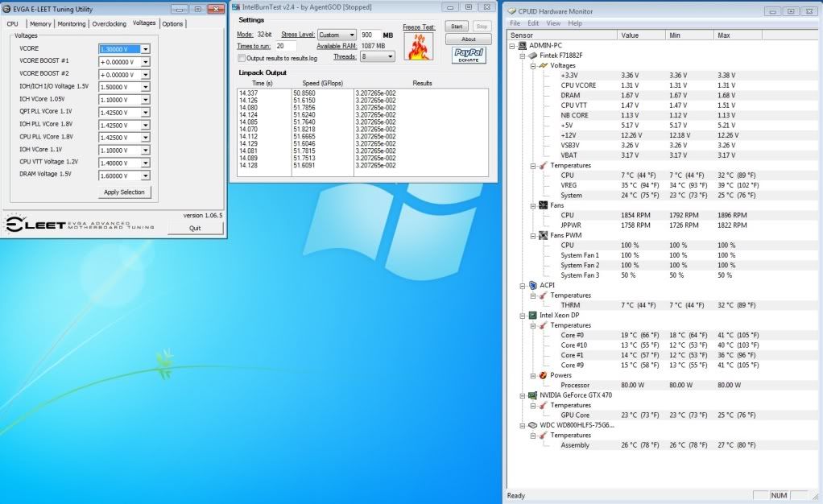Click the Fans icon in Hardware Monitor
The width and height of the screenshot is (823, 504).
[544, 205]
